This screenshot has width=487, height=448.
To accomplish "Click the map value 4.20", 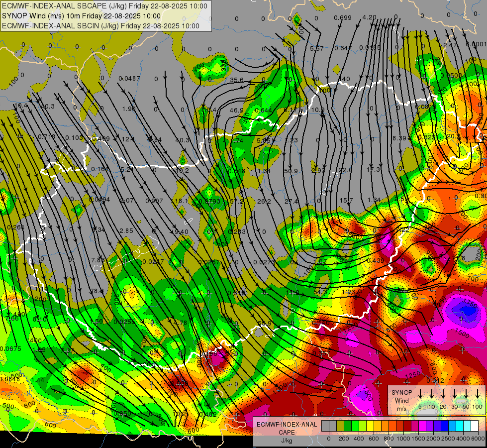I will (369, 17).
